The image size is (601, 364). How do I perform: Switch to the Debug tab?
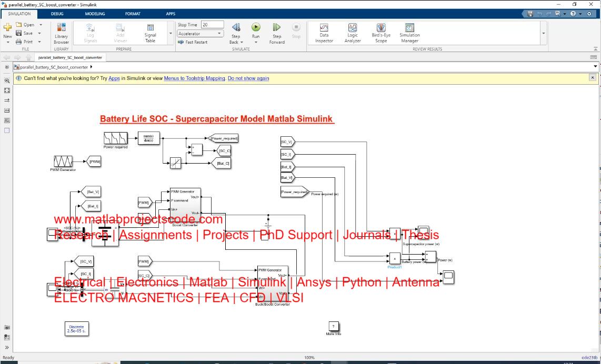point(57,14)
